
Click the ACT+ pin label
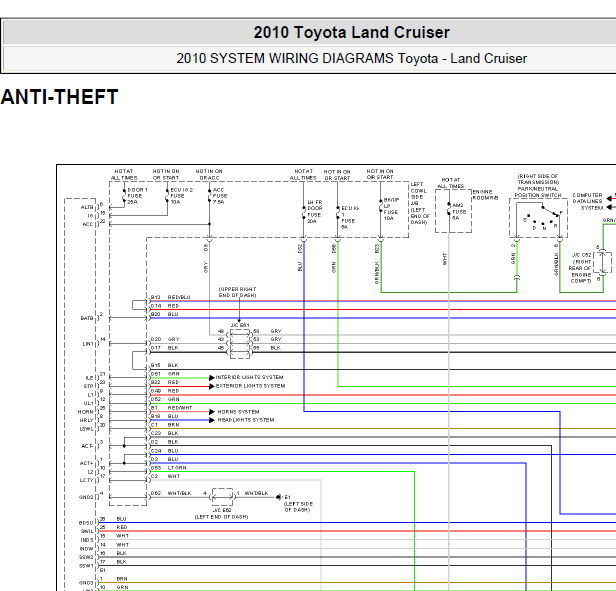pos(86,463)
